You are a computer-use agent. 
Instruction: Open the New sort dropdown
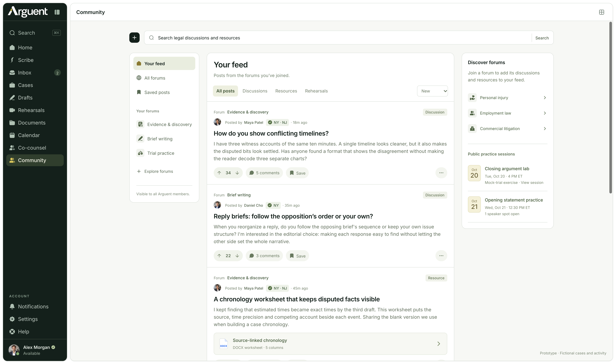pos(432,91)
